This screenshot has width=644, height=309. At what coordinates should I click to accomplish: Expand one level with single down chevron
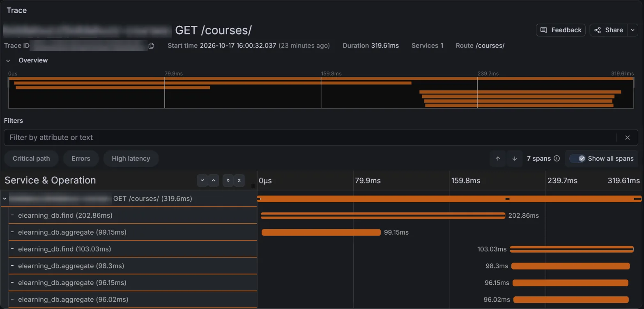[202, 180]
